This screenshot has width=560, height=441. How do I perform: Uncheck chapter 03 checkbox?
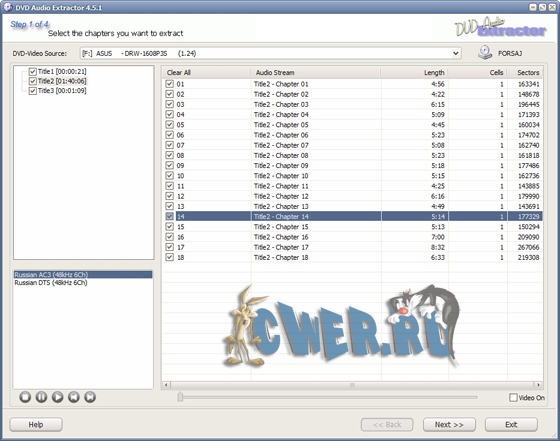[x=170, y=105]
